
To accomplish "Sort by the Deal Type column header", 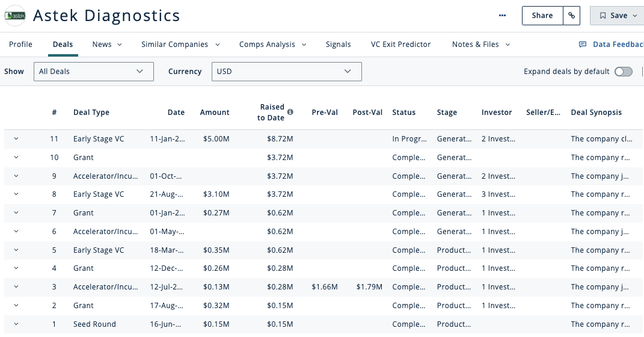I will pyautogui.click(x=91, y=113).
